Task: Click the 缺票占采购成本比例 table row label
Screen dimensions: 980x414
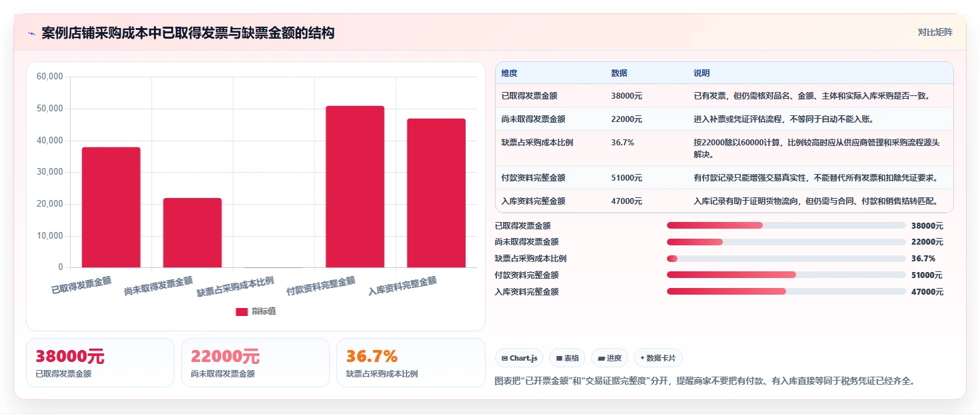Action: [538, 143]
